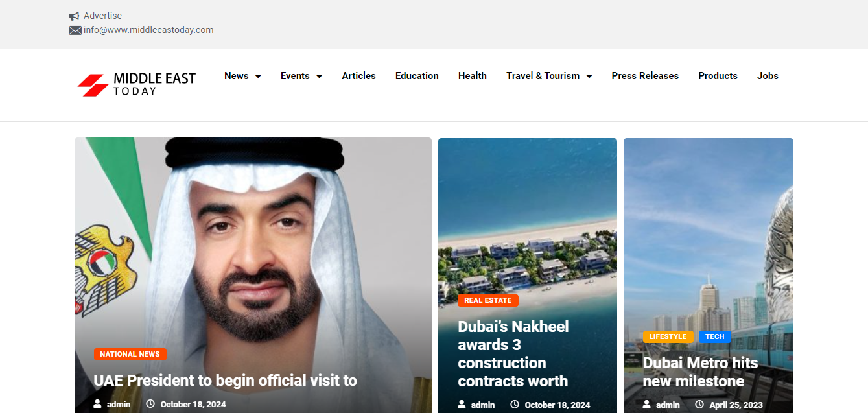Click the user icon on UAE President article
This screenshot has height=413, width=868.
click(98, 404)
